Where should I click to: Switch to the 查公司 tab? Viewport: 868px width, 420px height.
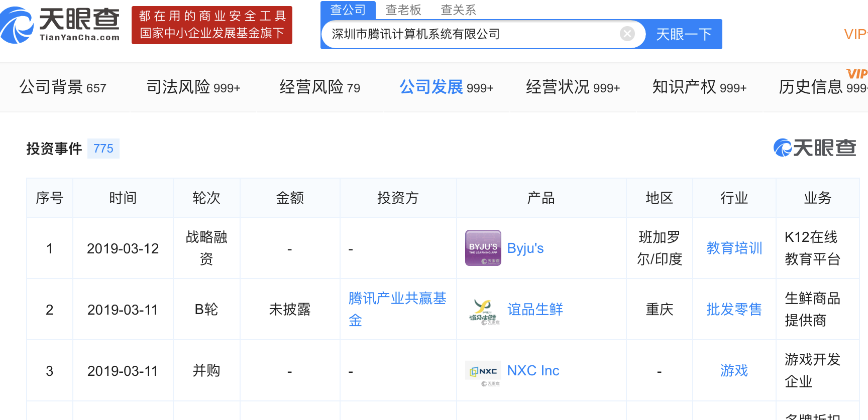[x=348, y=10]
